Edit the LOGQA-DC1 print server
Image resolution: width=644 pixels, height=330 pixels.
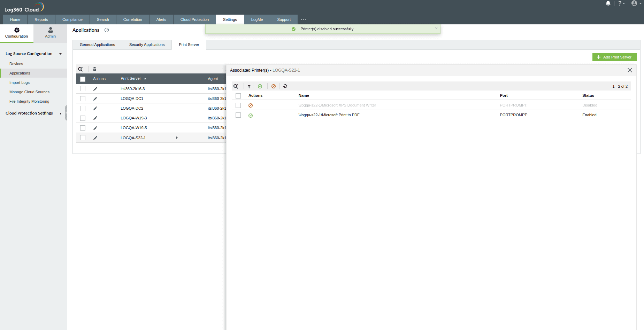point(95,99)
